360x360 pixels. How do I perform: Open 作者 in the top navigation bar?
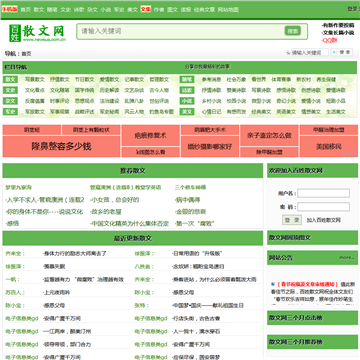pyautogui.click(x=159, y=10)
